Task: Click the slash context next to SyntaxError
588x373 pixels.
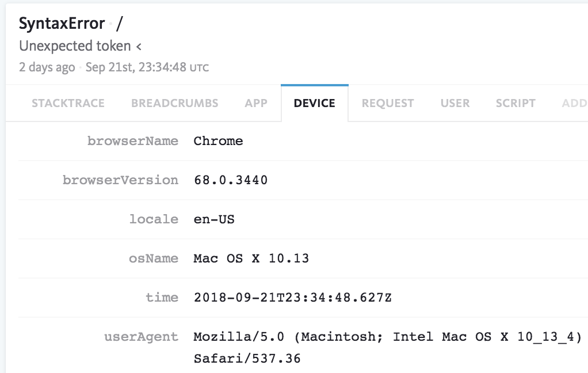Action: [x=120, y=24]
